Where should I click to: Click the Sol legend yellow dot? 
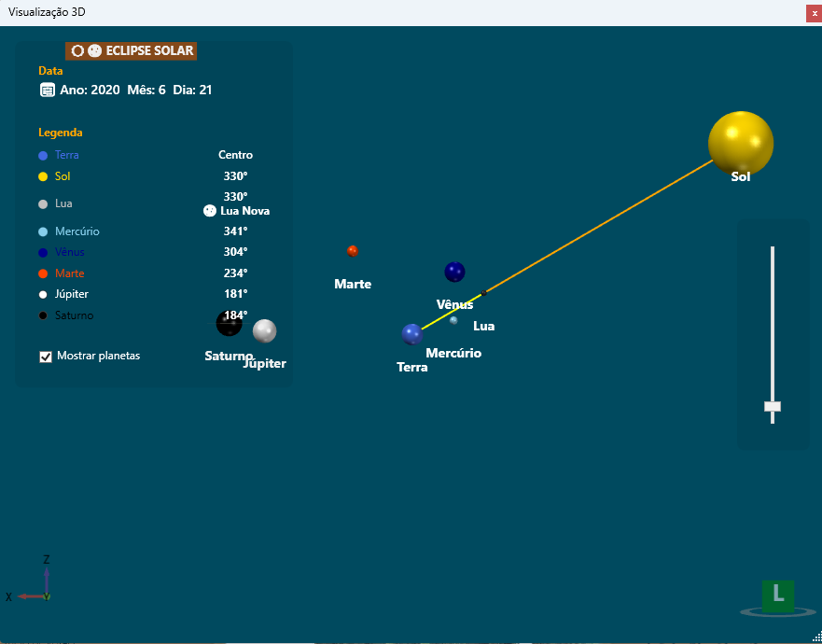click(x=43, y=176)
